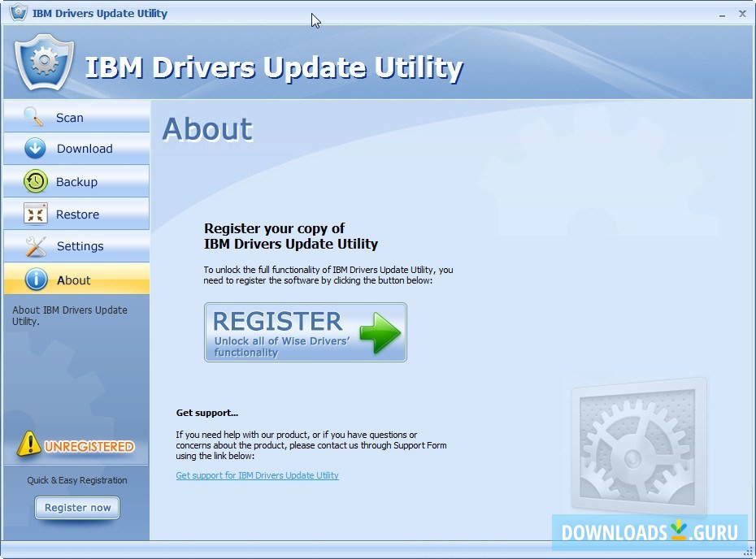Click the small shield icon in title bar

click(x=18, y=12)
